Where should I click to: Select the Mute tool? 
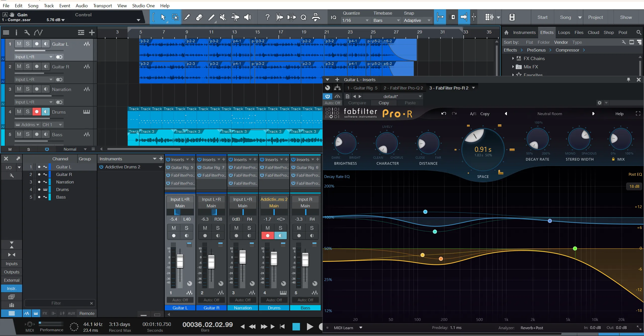pos(223,17)
